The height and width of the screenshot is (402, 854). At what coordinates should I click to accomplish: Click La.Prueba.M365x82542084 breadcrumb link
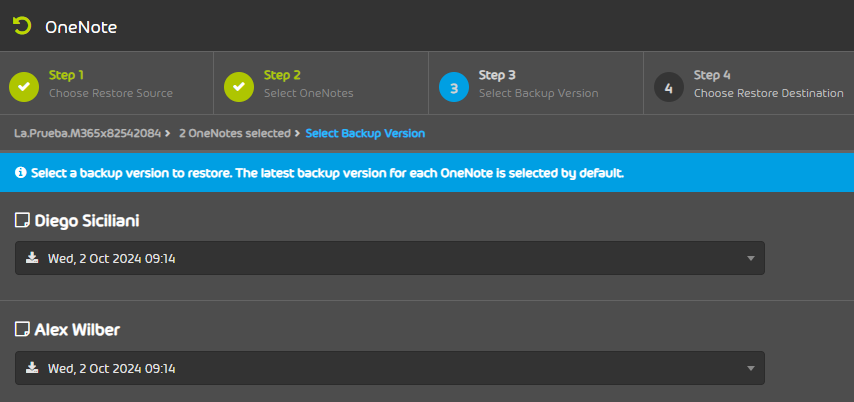[89, 133]
